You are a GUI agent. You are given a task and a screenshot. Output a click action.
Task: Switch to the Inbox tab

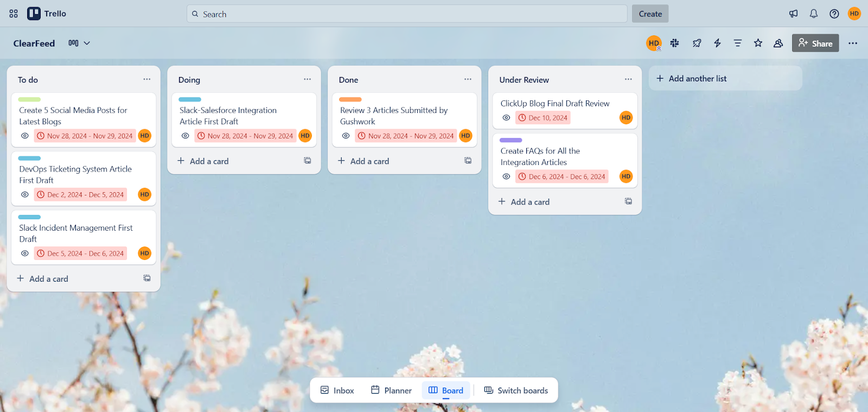(x=337, y=390)
